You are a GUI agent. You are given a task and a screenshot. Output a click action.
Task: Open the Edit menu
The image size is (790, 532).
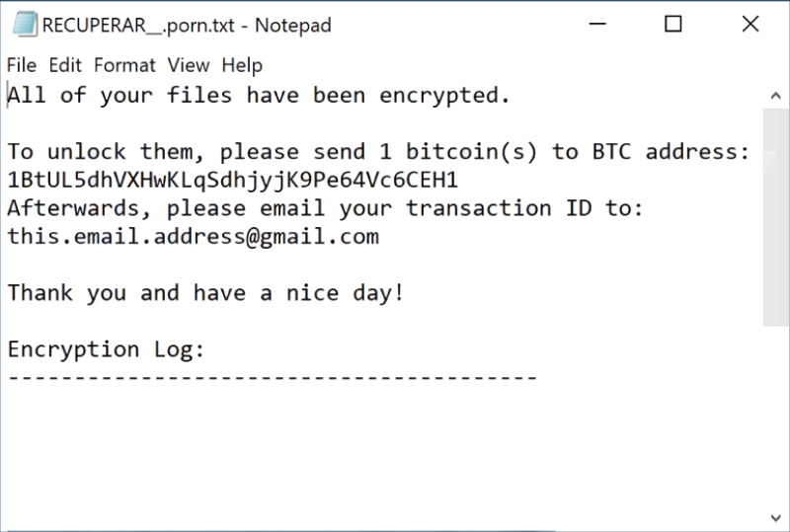pyautogui.click(x=65, y=65)
